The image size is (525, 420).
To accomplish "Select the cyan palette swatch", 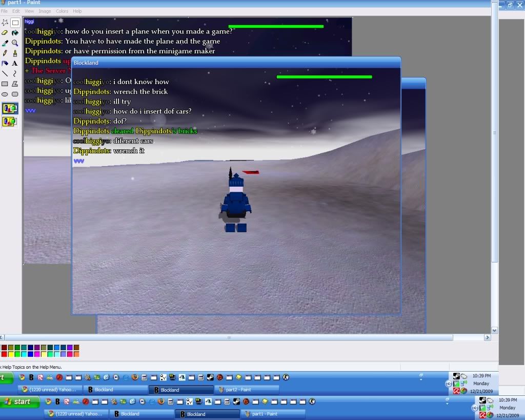I will click(24, 354).
